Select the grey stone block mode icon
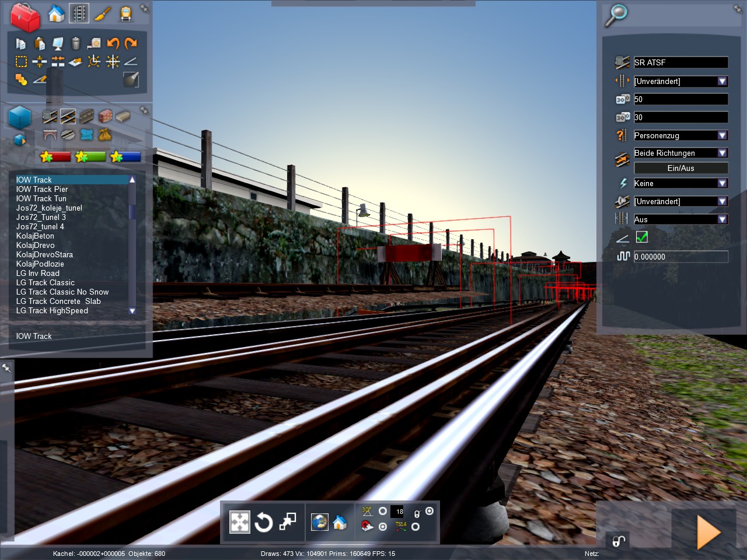This screenshot has height=560, width=747. 123,117
